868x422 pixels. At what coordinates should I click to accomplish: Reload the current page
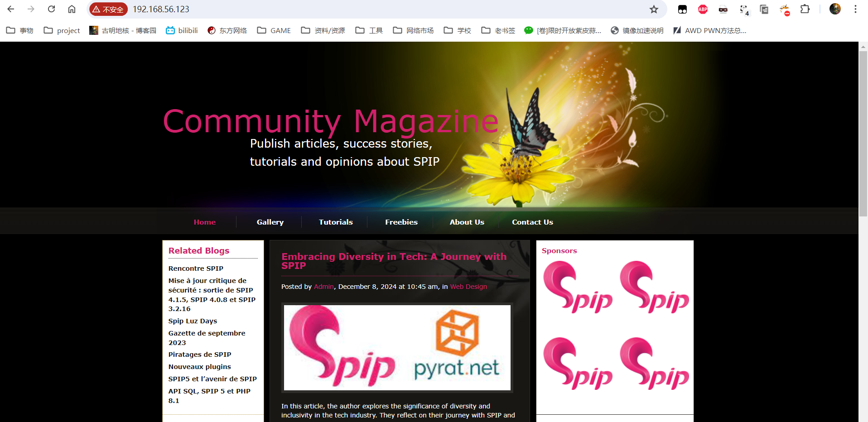coord(51,9)
